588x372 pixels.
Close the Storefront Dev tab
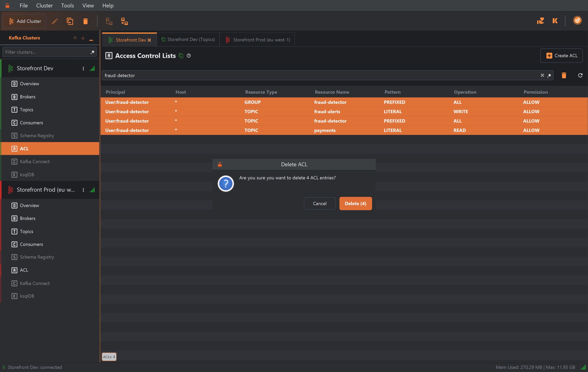(150, 40)
